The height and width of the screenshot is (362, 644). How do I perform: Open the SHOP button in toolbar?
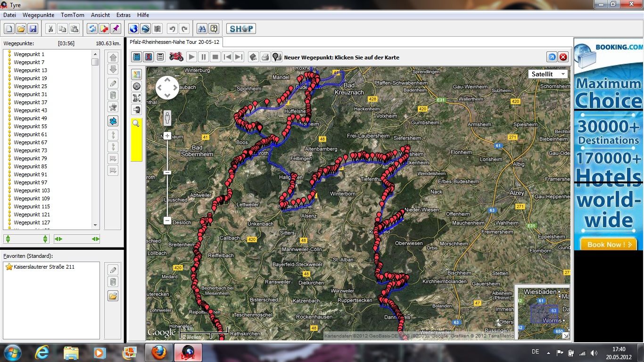click(x=241, y=29)
